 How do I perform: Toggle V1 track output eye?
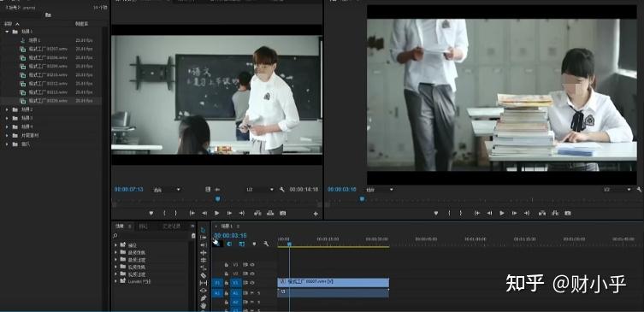[252, 283]
